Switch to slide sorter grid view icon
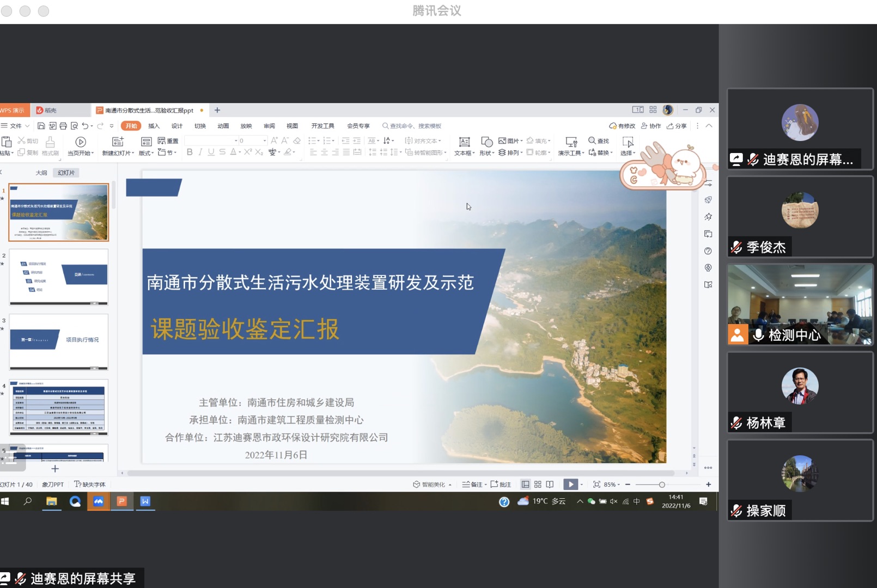The height and width of the screenshot is (588, 877). pos(538,485)
